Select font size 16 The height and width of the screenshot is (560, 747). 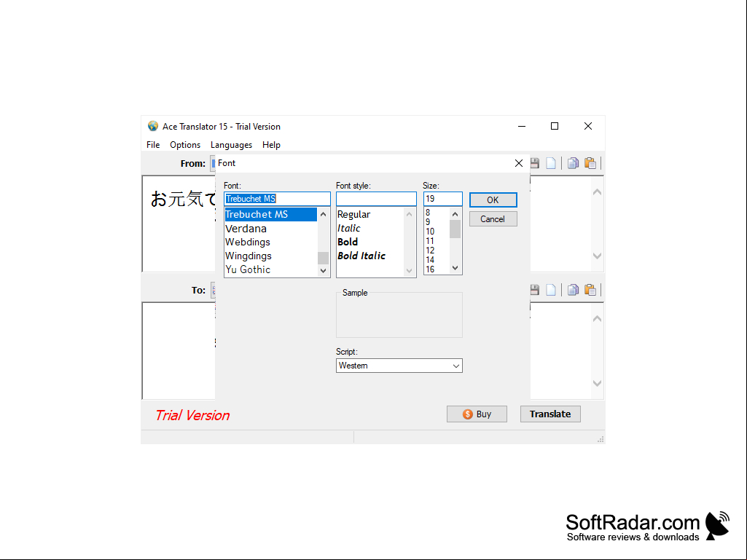pos(430,269)
